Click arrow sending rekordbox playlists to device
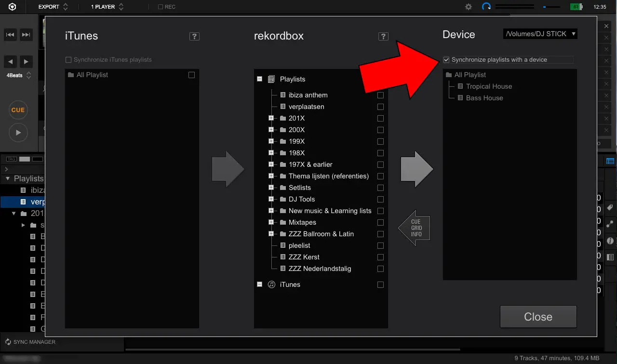 click(417, 169)
